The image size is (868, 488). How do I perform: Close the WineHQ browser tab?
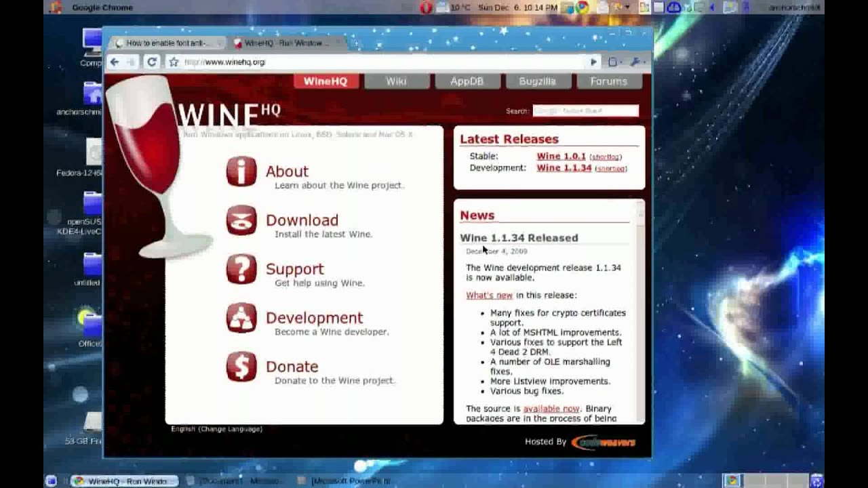[x=338, y=43]
